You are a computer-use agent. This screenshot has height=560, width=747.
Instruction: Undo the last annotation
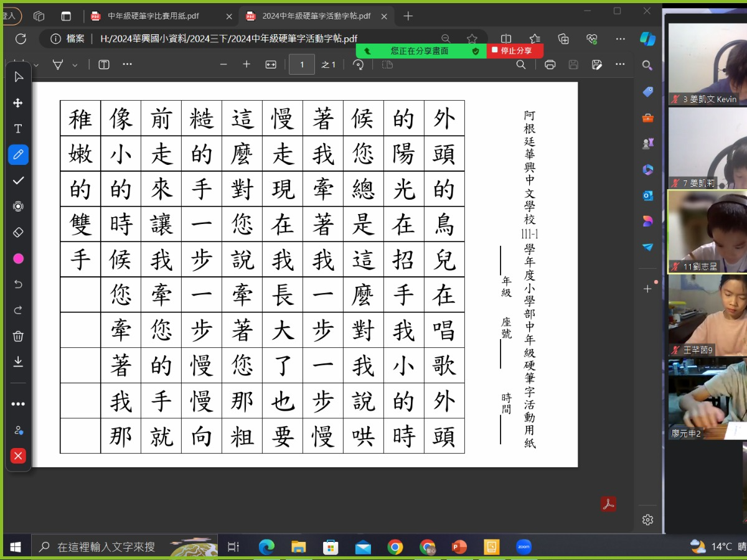[x=18, y=284]
